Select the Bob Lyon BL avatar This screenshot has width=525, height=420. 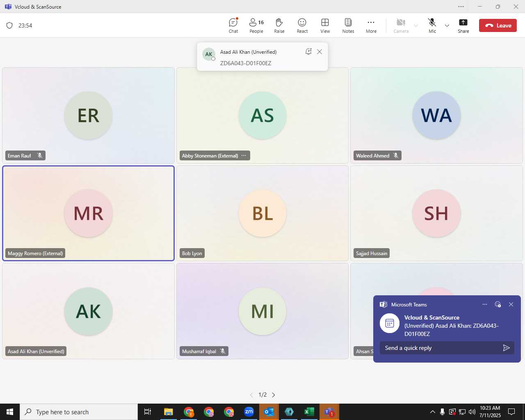coord(262,213)
